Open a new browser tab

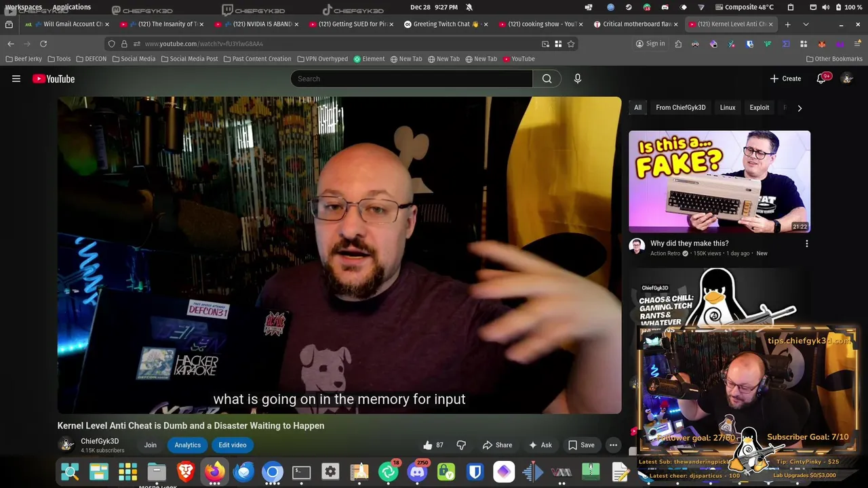pyautogui.click(x=787, y=24)
